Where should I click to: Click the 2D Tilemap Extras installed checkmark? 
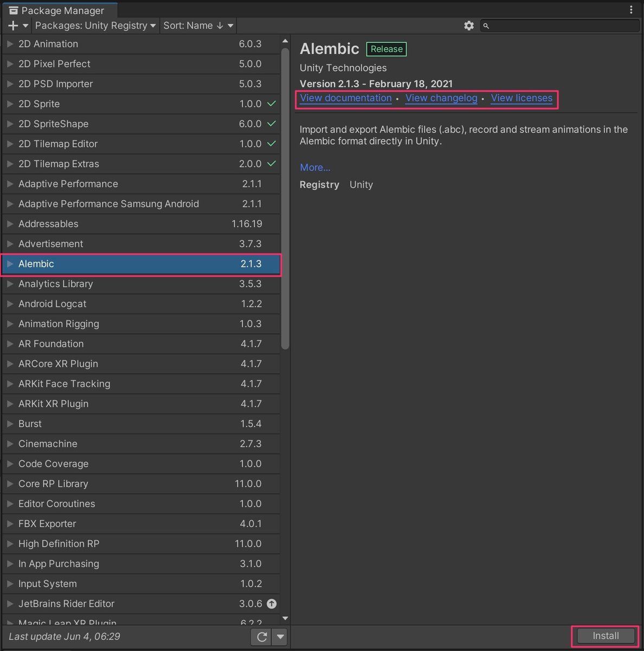272,164
